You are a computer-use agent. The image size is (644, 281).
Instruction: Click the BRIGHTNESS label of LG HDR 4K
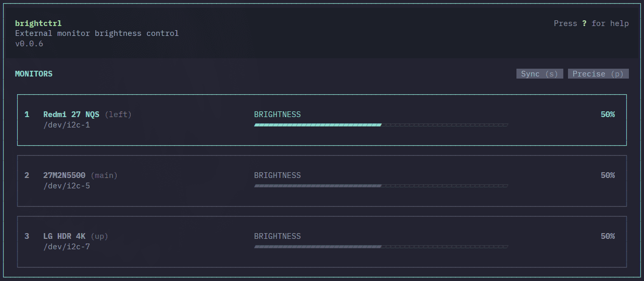pyautogui.click(x=277, y=236)
